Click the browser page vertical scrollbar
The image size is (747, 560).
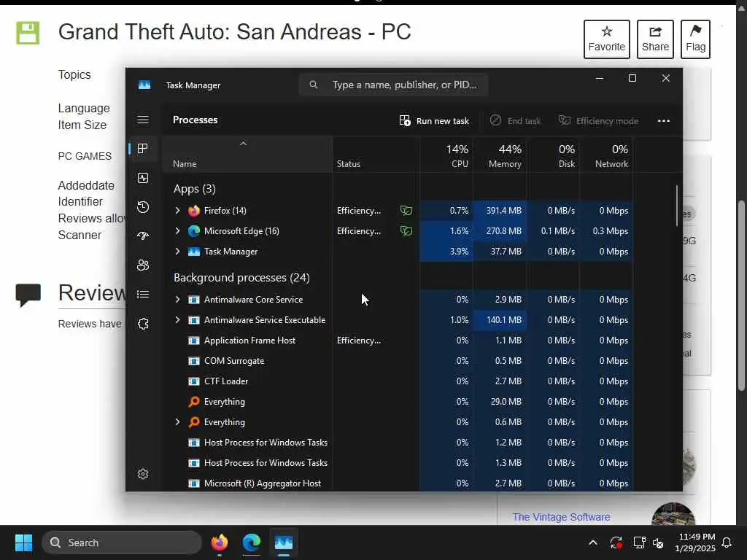pyautogui.click(x=741, y=295)
